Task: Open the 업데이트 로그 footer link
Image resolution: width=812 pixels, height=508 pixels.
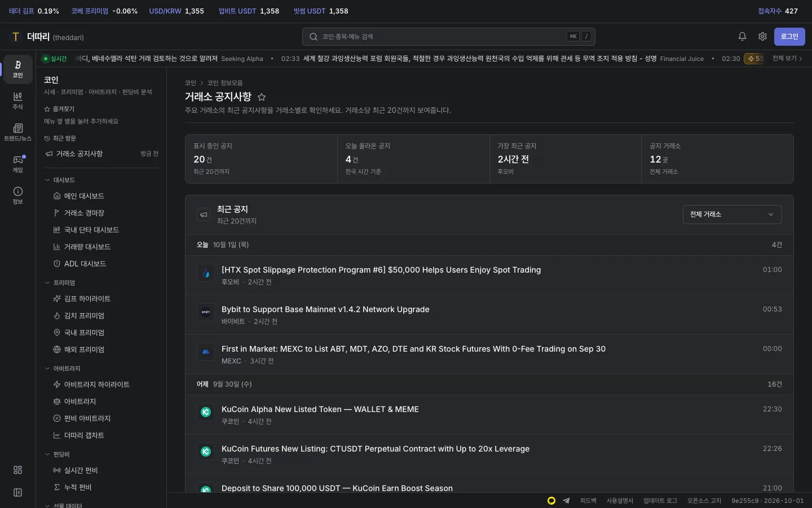Action: [660, 501]
